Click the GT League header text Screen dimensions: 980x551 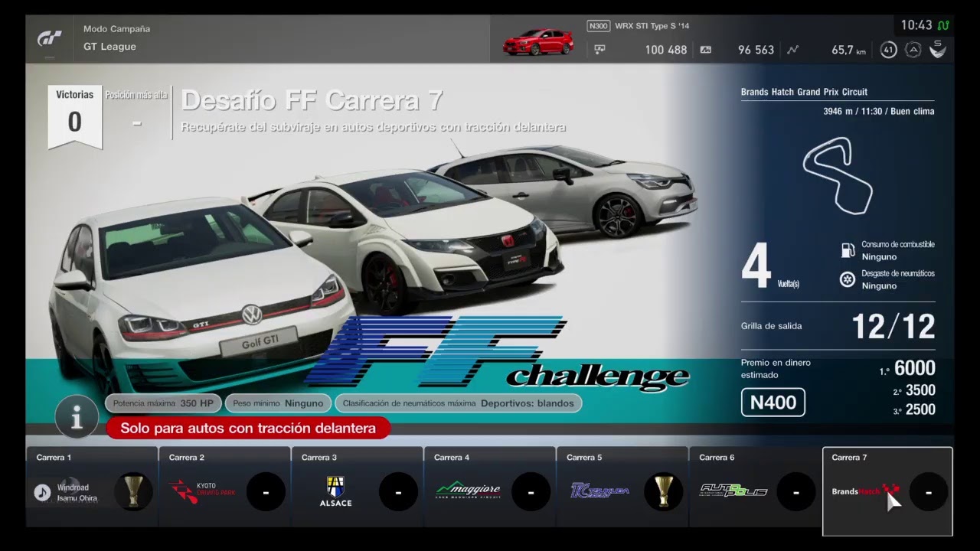(x=109, y=47)
